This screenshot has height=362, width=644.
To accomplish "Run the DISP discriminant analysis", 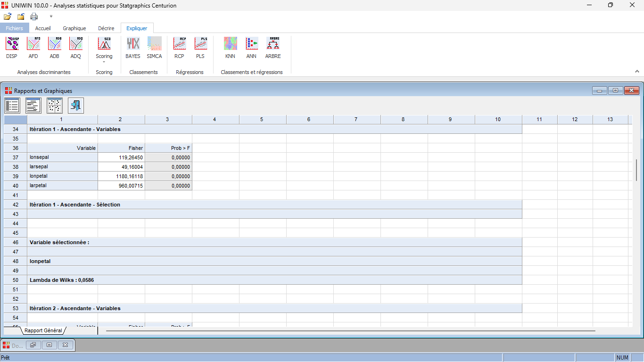I will click(12, 48).
